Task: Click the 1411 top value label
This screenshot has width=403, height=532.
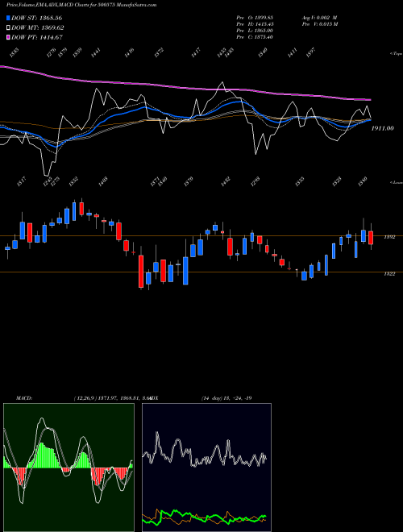Action: (293, 52)
